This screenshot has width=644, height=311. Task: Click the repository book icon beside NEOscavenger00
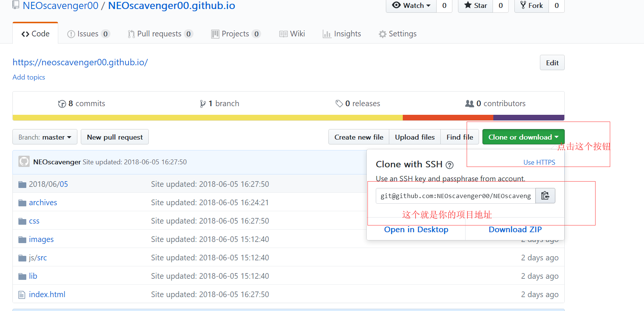coord(16,5)
